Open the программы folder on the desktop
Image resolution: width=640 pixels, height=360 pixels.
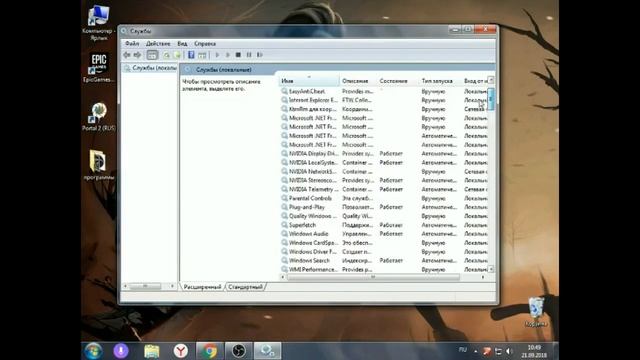(98, 165)
